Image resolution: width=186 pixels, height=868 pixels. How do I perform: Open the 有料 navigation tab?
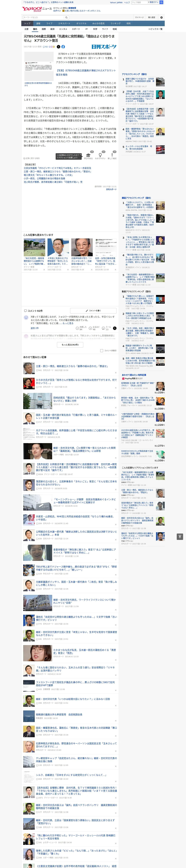129,24
